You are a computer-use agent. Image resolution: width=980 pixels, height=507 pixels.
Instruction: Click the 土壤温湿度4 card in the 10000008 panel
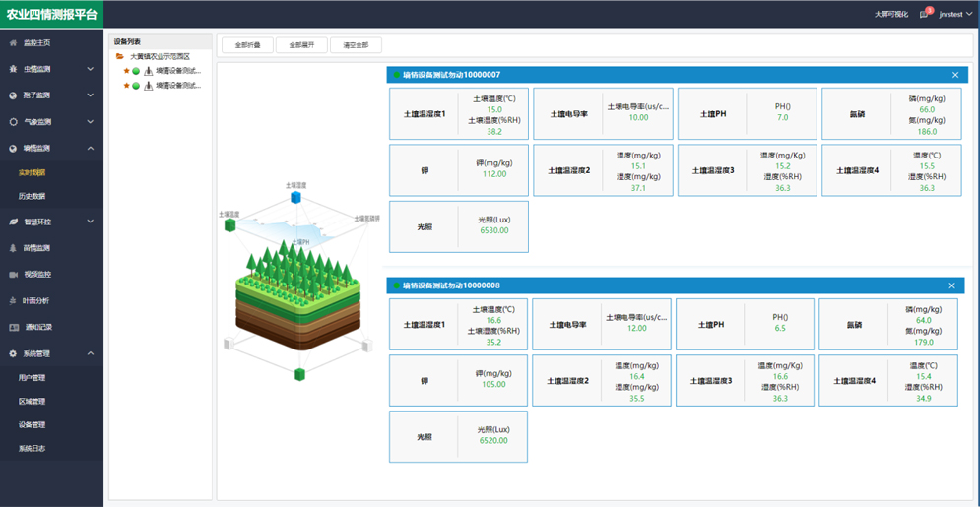click(x=888, y=380)
